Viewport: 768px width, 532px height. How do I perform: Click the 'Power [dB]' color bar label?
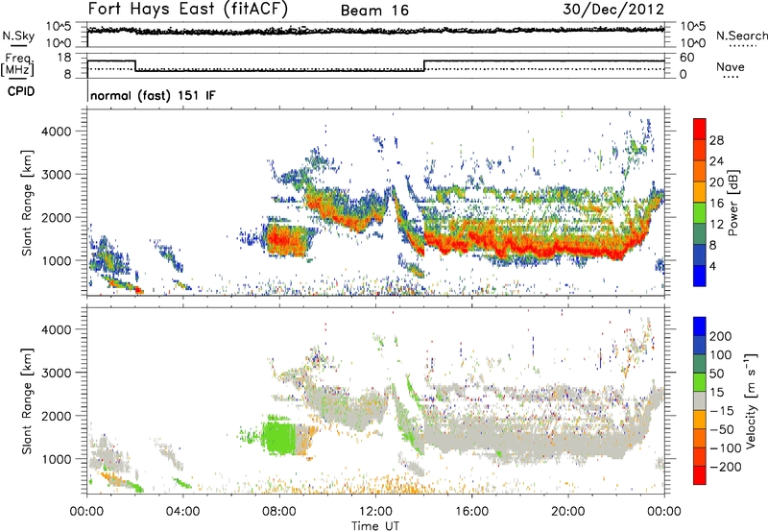tap(732, 203)
